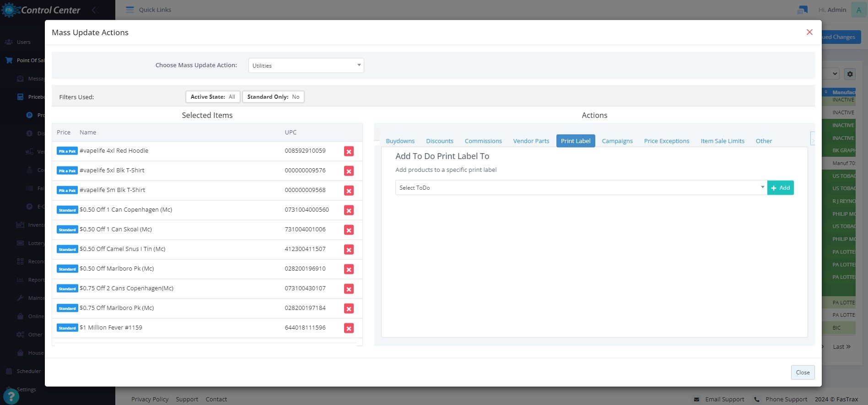868x405 pixels.
Task: Click the Users sidebar icon
Action: [x=9, y=42]
